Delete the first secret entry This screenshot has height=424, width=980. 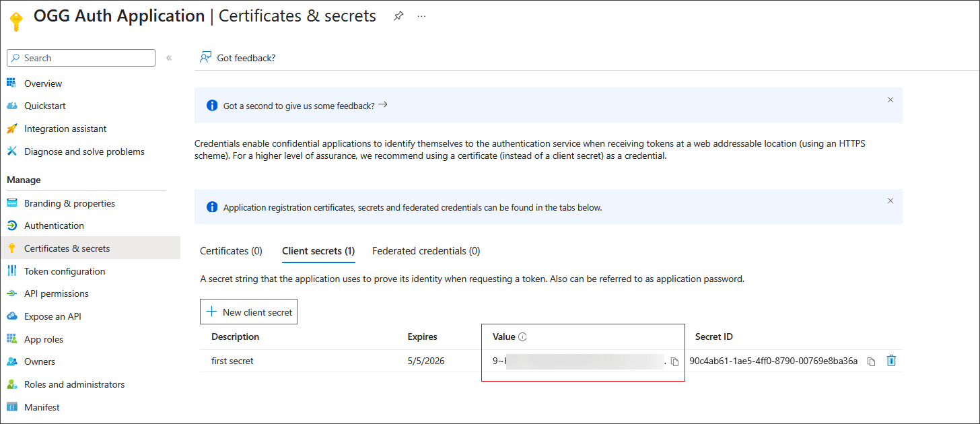pos(891,361)
